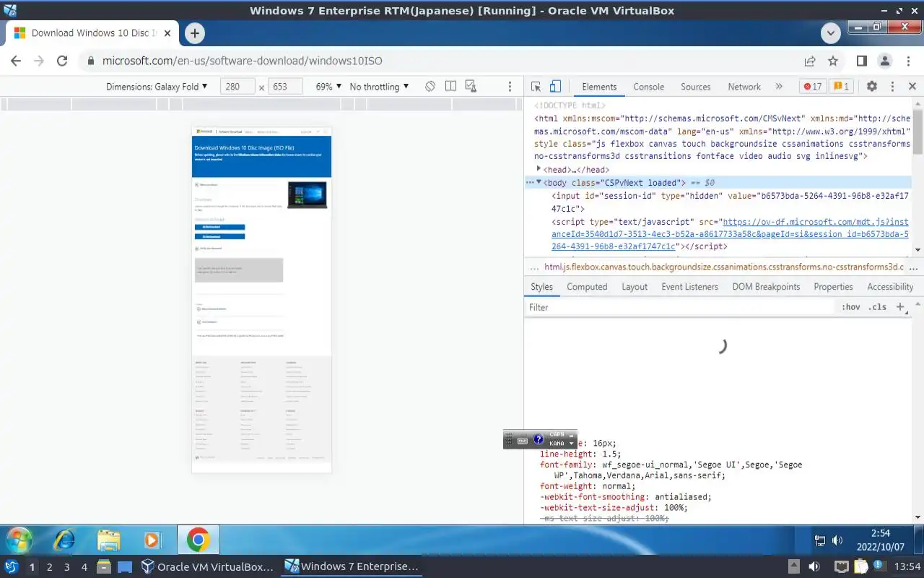Open the Windows Start menu
924x578 pixels.
point(19,540)
